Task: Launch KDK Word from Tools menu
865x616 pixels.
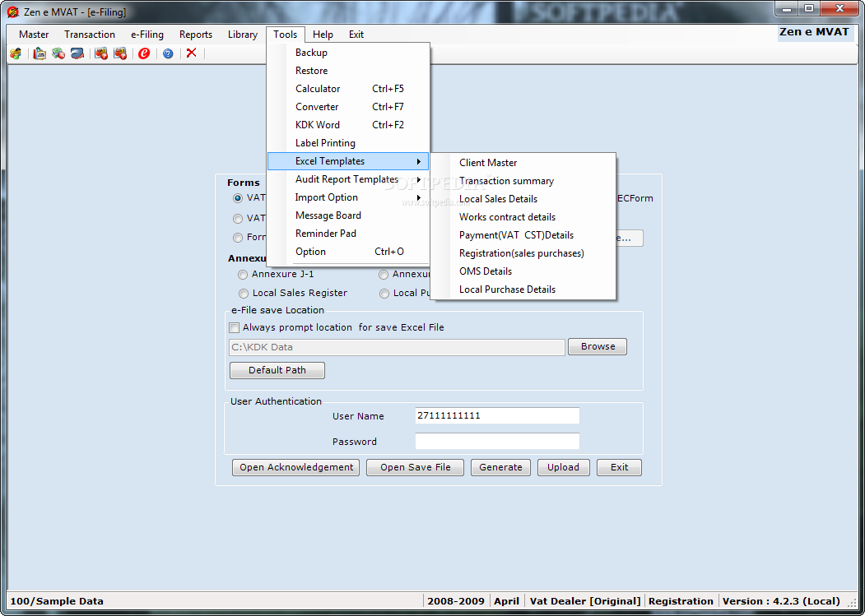Action: (348, 125)
